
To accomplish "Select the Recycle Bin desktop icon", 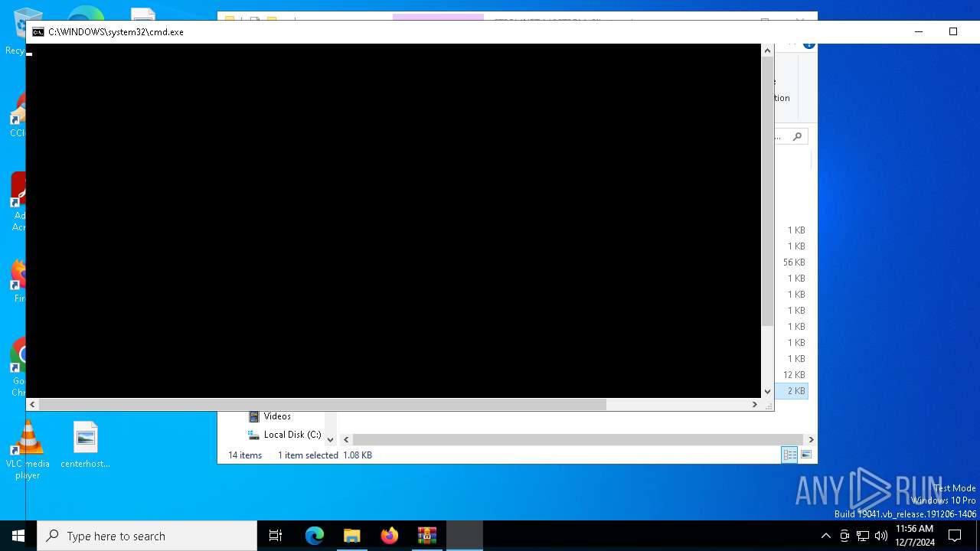I will (x=17, y=31).
